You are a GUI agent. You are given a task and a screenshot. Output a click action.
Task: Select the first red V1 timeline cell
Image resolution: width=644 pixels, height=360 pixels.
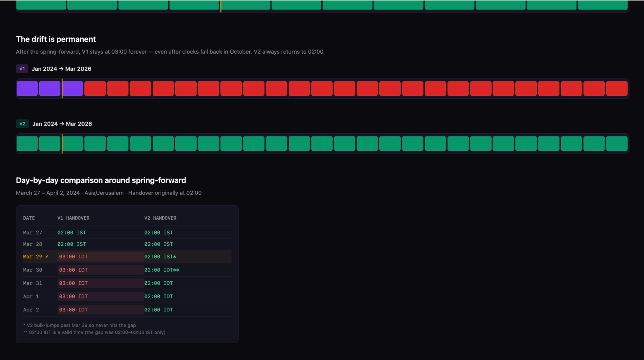(95, 89)
